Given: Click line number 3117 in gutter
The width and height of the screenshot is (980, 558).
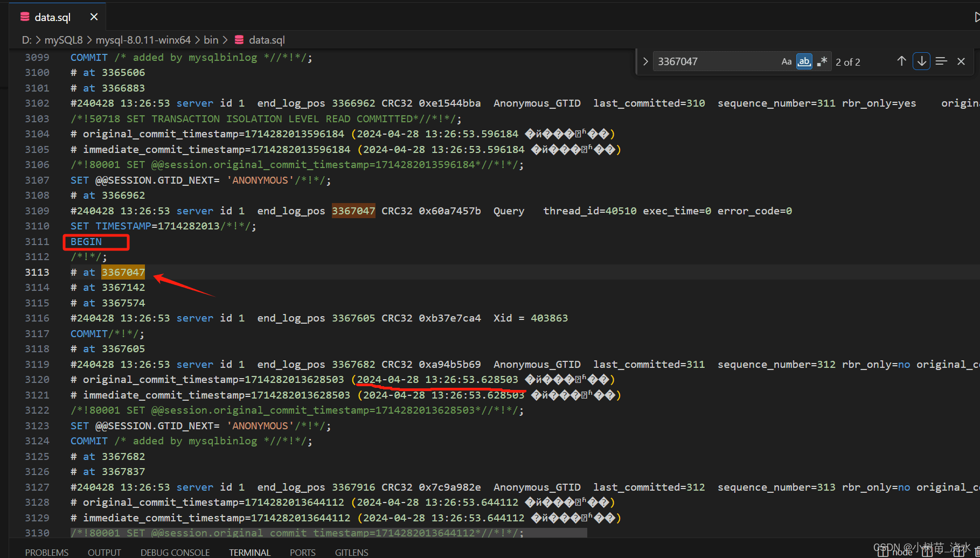Looking at the screenshot, I should pos(37,333).
